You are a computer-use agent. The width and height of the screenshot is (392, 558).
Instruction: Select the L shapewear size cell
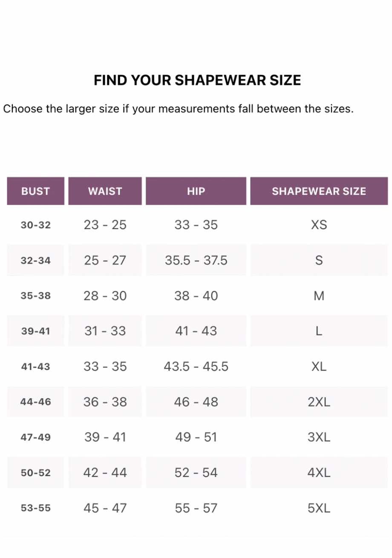319,331
